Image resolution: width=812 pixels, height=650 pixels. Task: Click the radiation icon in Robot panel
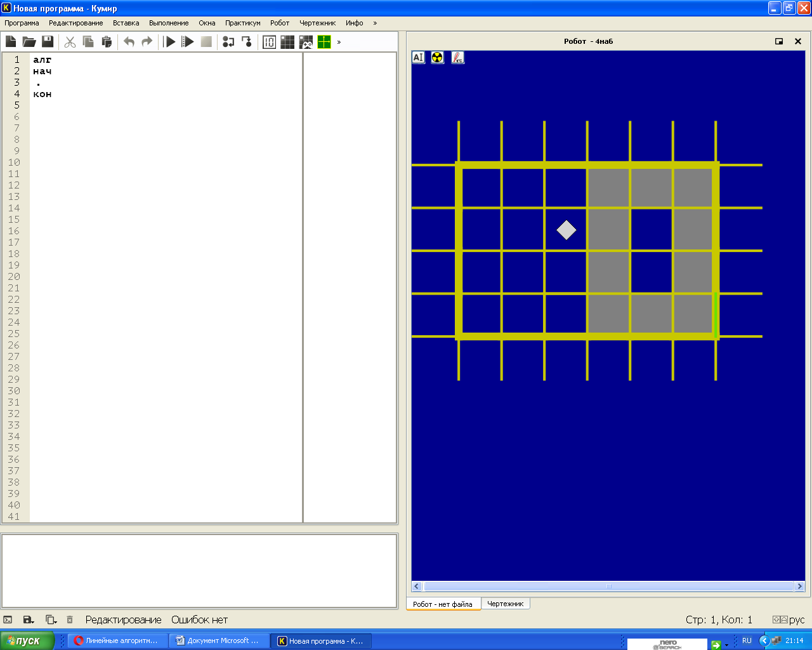pos(438,58)
